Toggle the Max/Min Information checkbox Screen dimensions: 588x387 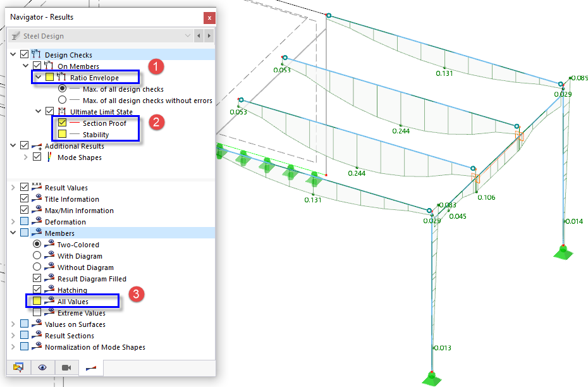pyautogui.click(x=25, y=210)
